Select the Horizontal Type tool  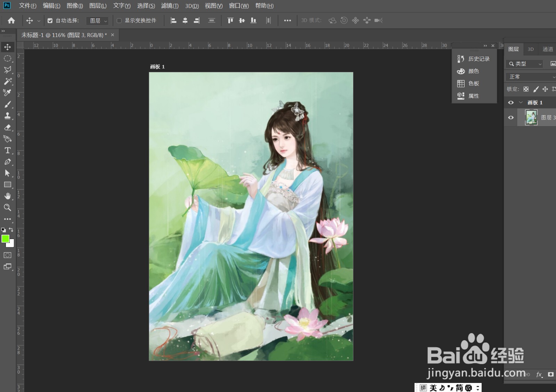(x=7, y=150)
